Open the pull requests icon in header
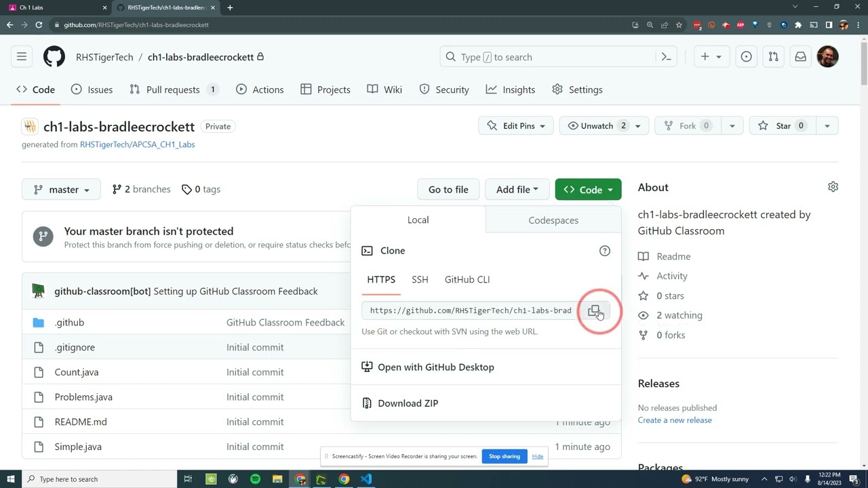The image size is (868, 488). pyautogui.click(x=773, y=57)
